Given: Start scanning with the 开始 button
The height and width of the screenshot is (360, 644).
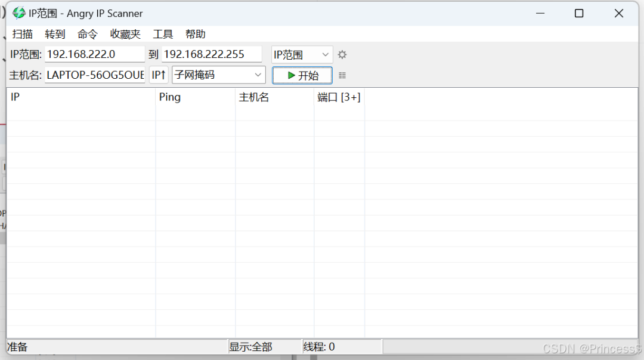Looking at the screenshot, I should click(x=302, y=75).
